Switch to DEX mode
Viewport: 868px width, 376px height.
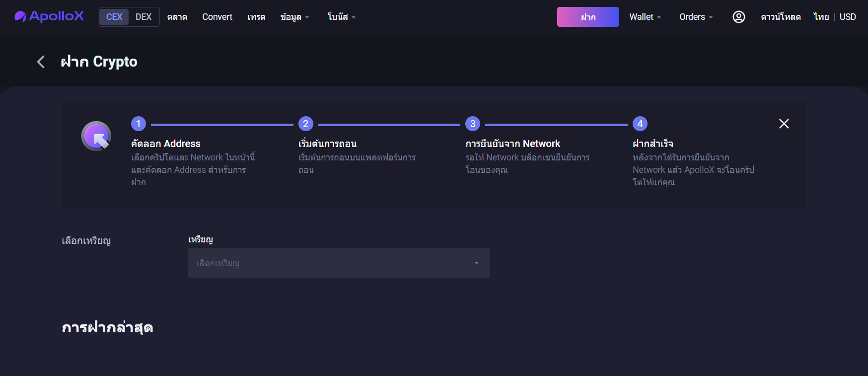(x=144, y=17)
